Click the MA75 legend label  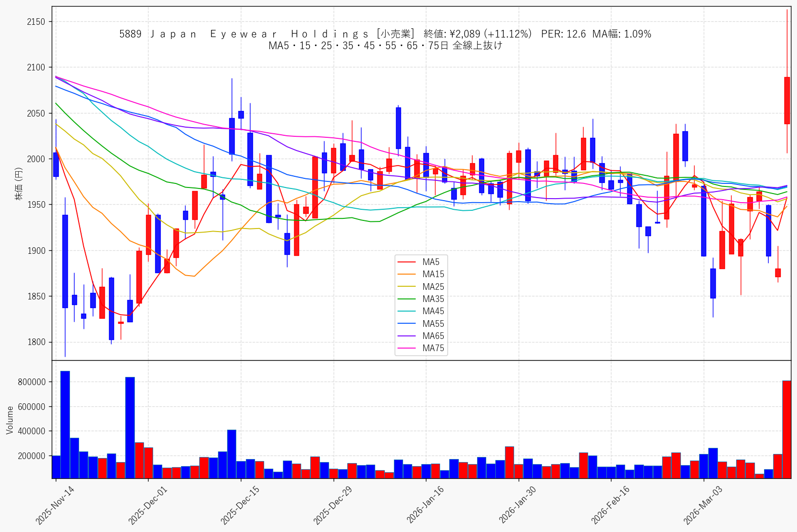click(x=433, y=348)
